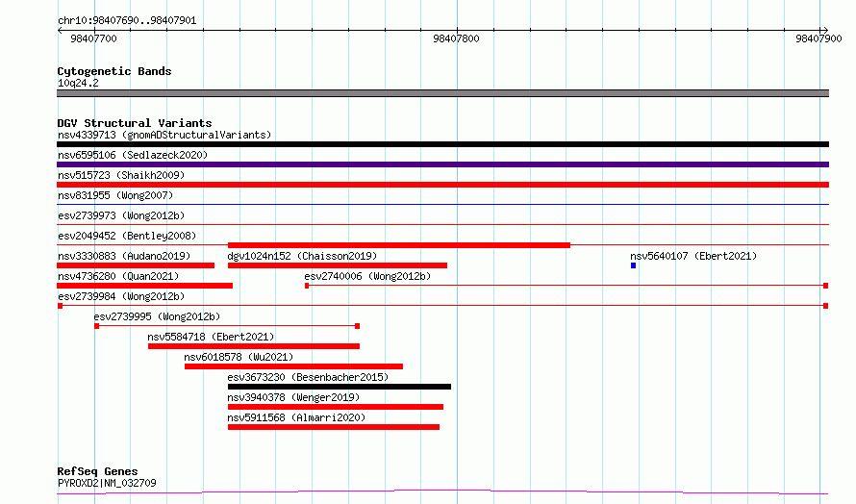856x504 pixels.
Task: Select the red nsv4736280 variant bar
Action: coord(144,286)
